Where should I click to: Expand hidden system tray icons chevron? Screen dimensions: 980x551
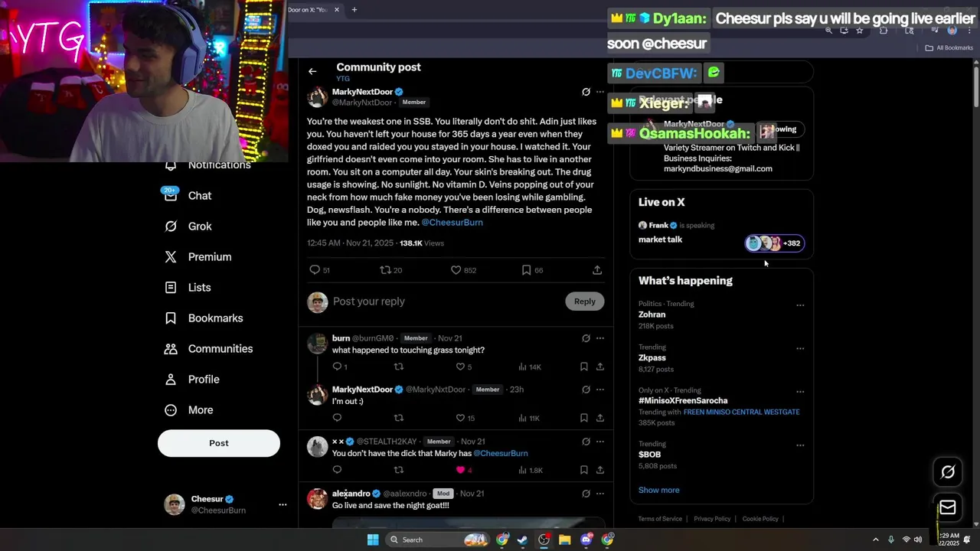876,540
